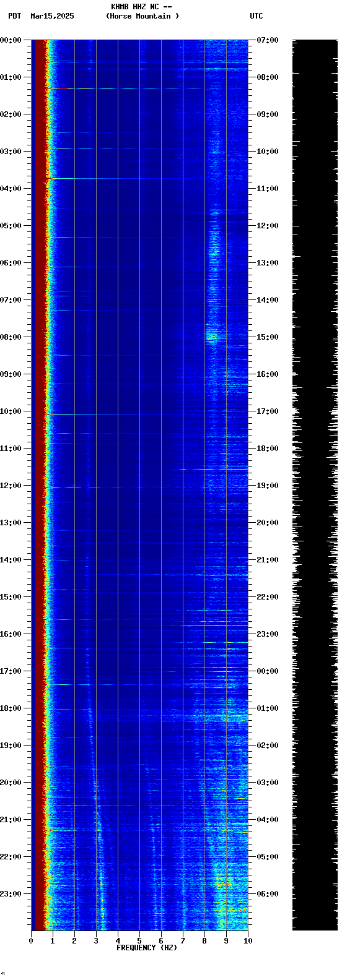The image size is (342, 980).
Task: Select '15:00' on the UTC time axis
Action: tap(268, 337)
